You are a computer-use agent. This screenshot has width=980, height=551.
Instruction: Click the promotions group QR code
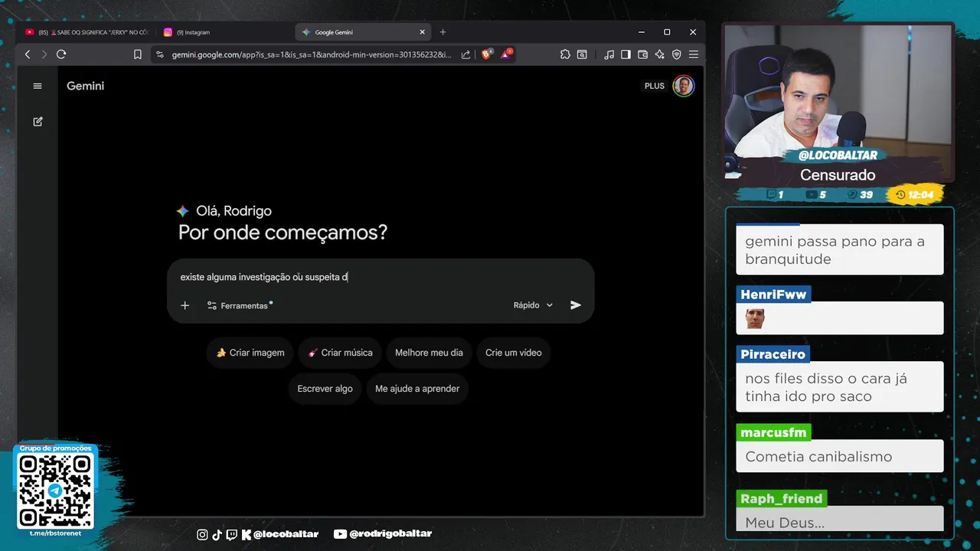55,490
